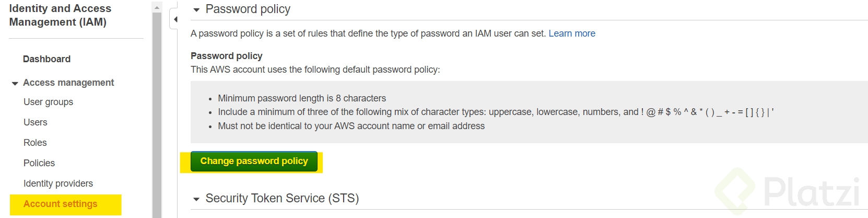Click the sidebar scrollbar up arrow
Viewport: 868px width, 218px height.
[x=157, y=7]
